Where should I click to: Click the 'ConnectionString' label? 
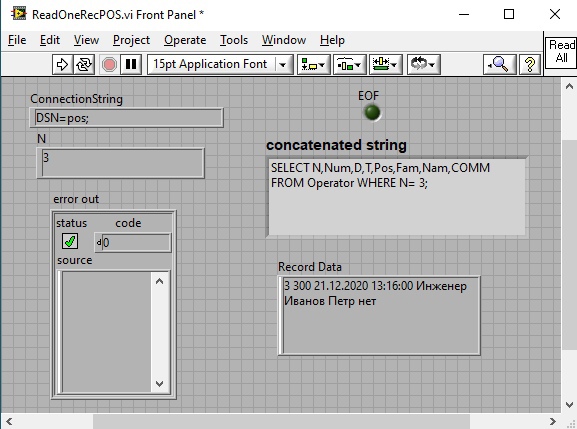pyautogui.click(x=77, y=99)
